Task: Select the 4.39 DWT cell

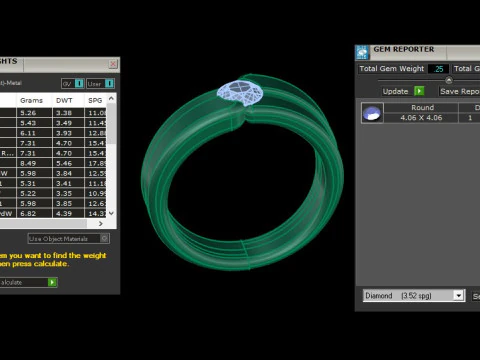Action: [x=68, y=213]
